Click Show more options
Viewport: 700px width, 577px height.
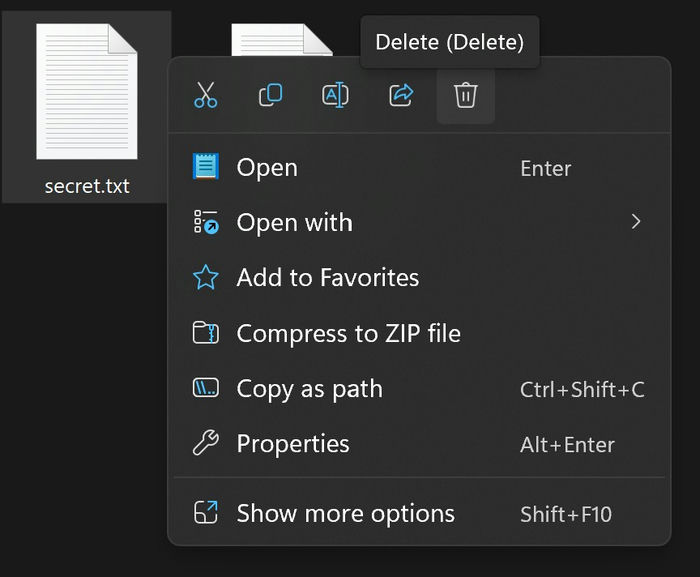coord(345,514)
